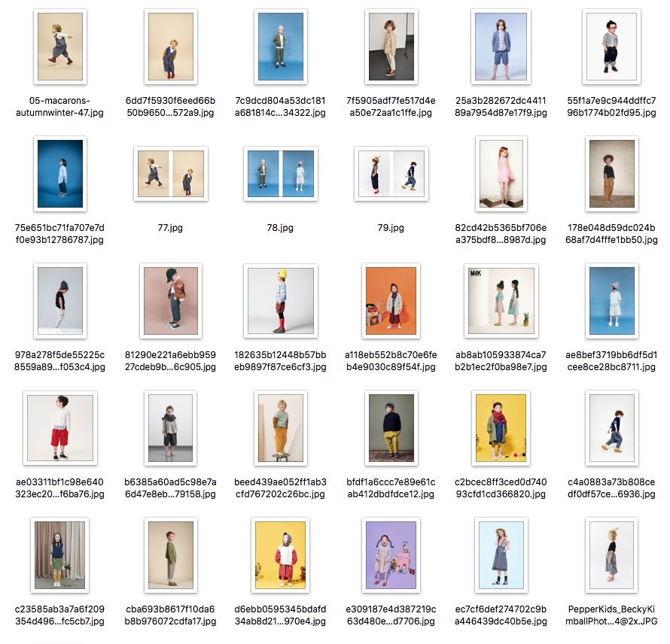Click file name starting ae03311bf1c98e640

pyautogui.click(x=59, y=488)
